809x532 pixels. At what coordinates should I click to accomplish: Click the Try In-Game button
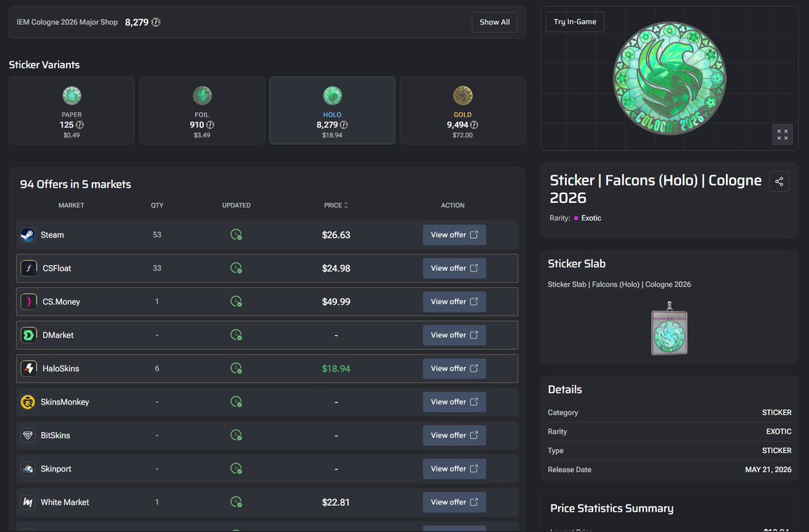tap(575, 22)
